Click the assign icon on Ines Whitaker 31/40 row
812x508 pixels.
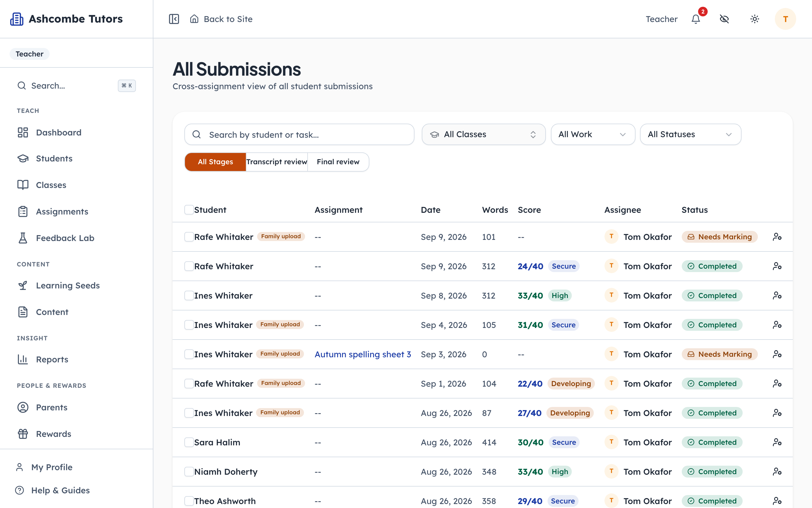point(777,325)
